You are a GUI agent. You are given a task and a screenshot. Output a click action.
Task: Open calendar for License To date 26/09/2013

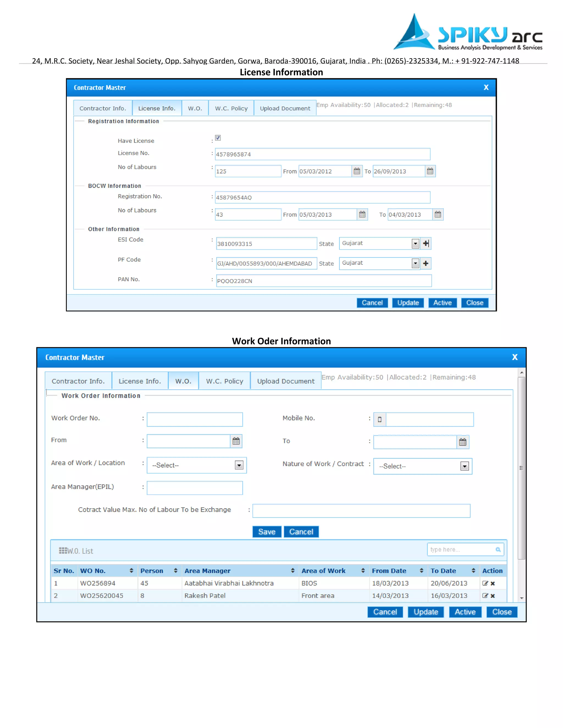tap(430, 171)
